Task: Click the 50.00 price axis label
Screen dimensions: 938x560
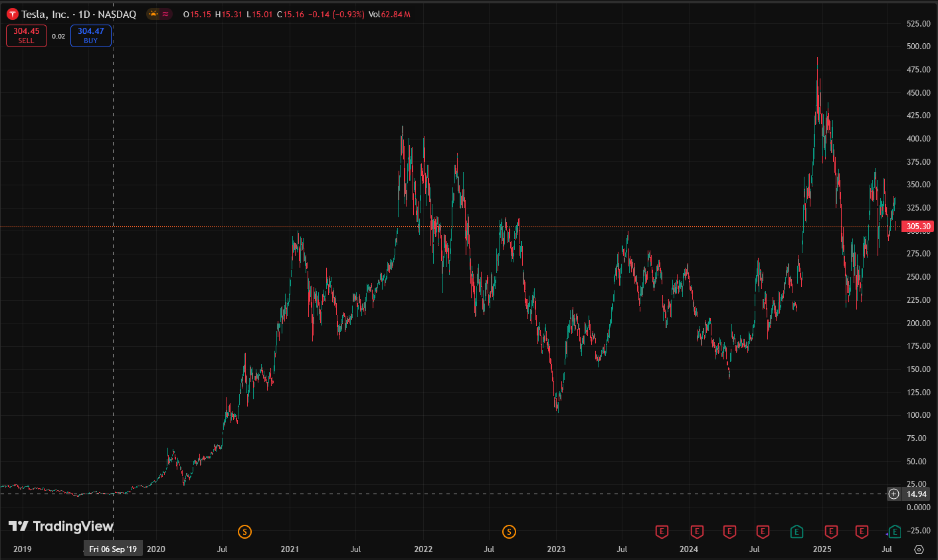Action: pyautogui.click(x=916, y=462)
